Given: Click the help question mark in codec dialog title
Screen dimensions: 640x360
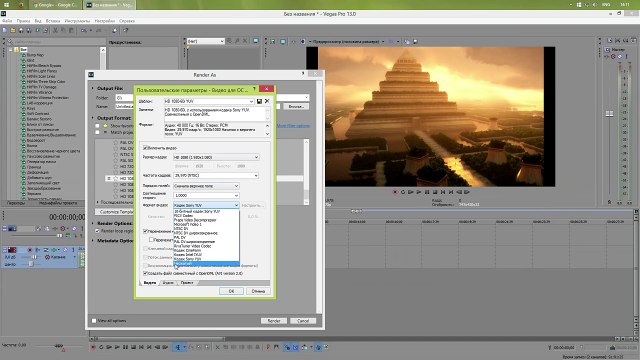Looking at the screenshot, I should [x=254, y=89].
